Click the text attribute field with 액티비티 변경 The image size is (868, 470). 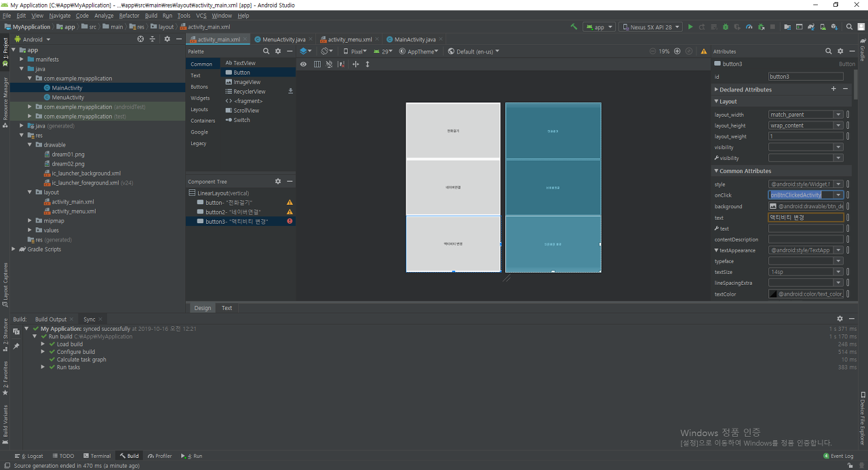pyautogui.click(x=806, y=218)
